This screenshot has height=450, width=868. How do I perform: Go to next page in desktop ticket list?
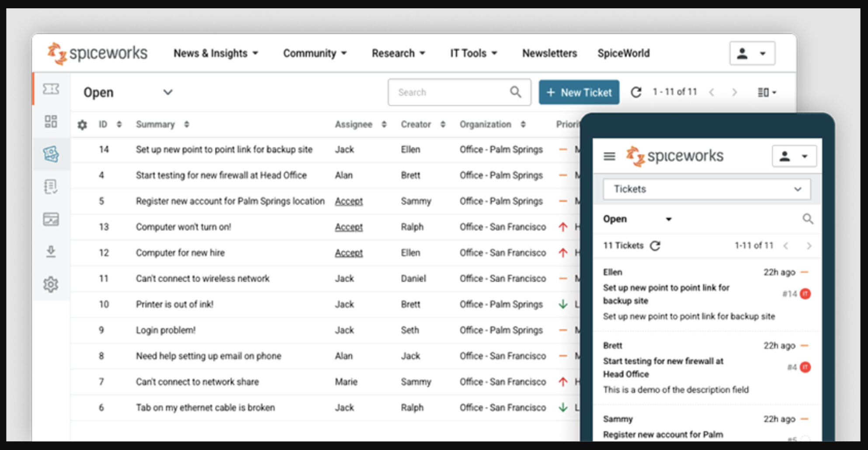tap(734, 92)
